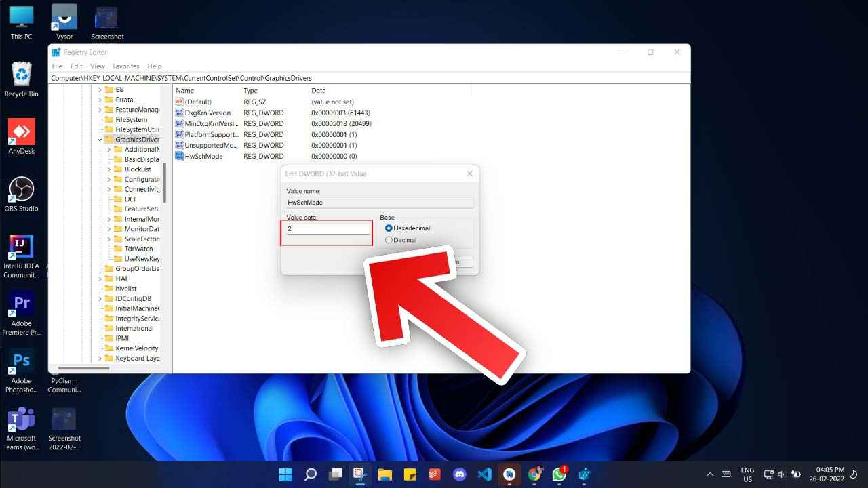
Task: Click the HwSchMode Value name field
Action: pyautogui.click(x=380, y=203)
